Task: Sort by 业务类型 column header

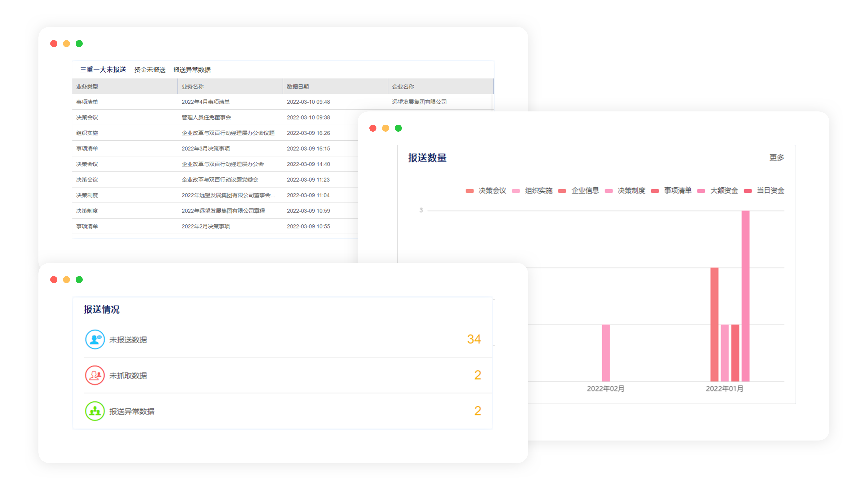Action: tap(87, 86)
